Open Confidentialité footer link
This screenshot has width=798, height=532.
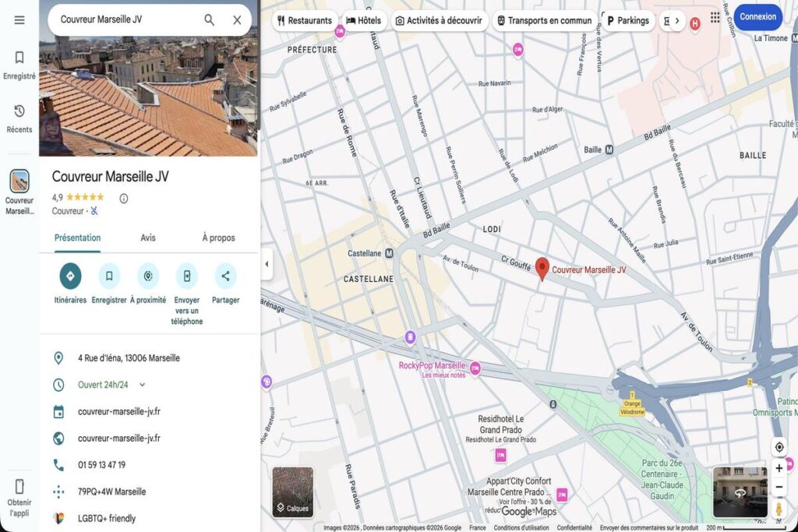(574, 527)
